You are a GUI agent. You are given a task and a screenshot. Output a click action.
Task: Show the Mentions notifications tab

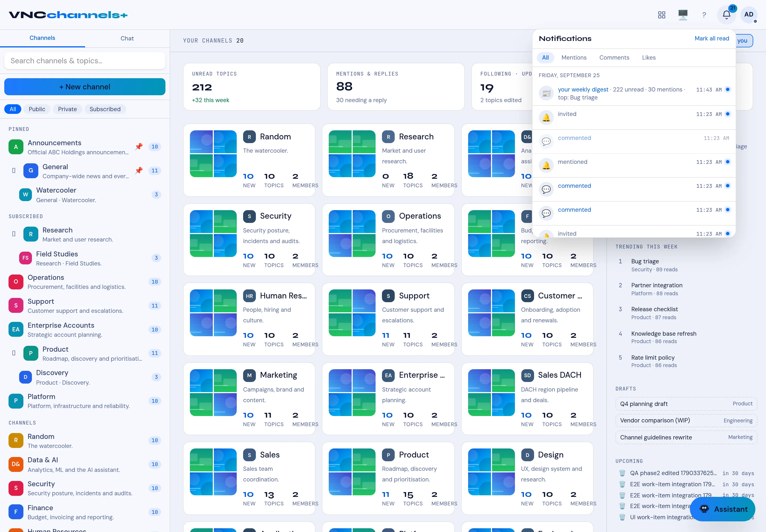click(574, 57)
